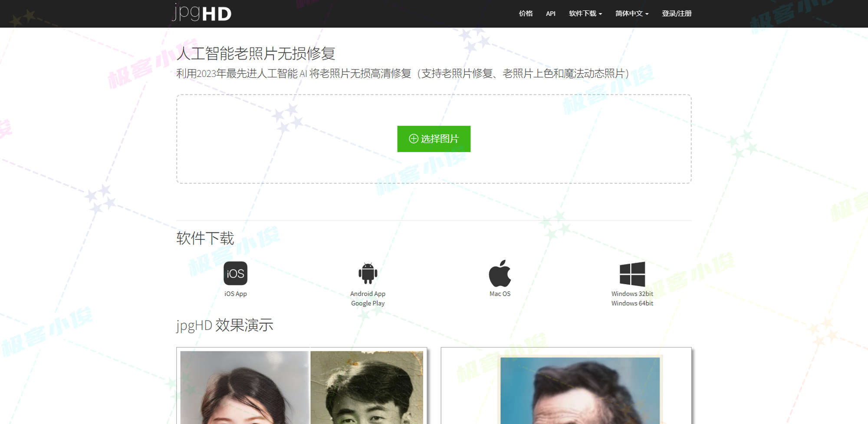Image resolution: width=868 pixels, height=424 pixels.
Task: Download the Windows 64bit version
Action: pyautogui.click(x=632, y=303)
